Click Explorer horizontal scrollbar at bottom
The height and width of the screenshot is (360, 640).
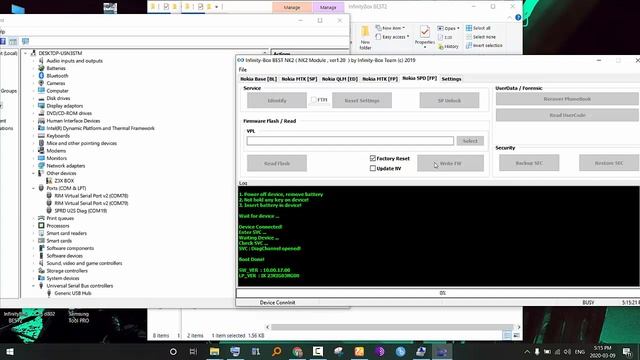click(x=392, y=327)
